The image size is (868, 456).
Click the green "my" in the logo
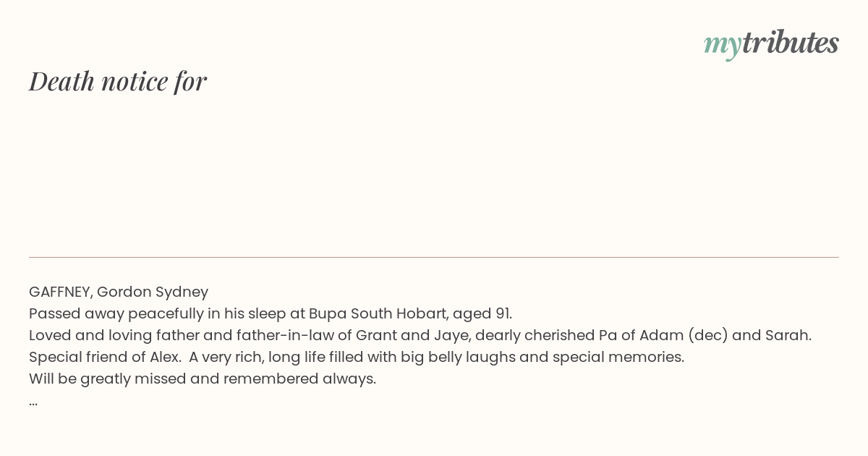pyautogui.click(x=722, y=46)
